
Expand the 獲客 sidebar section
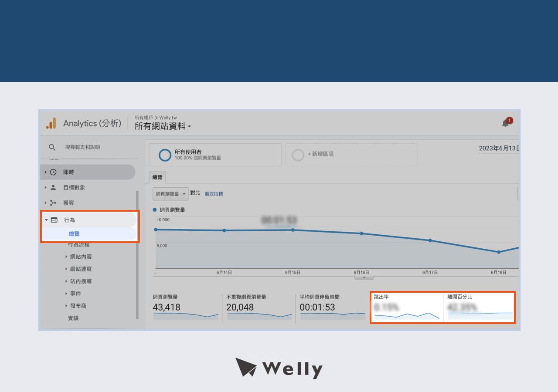click(x=45, y=203)
